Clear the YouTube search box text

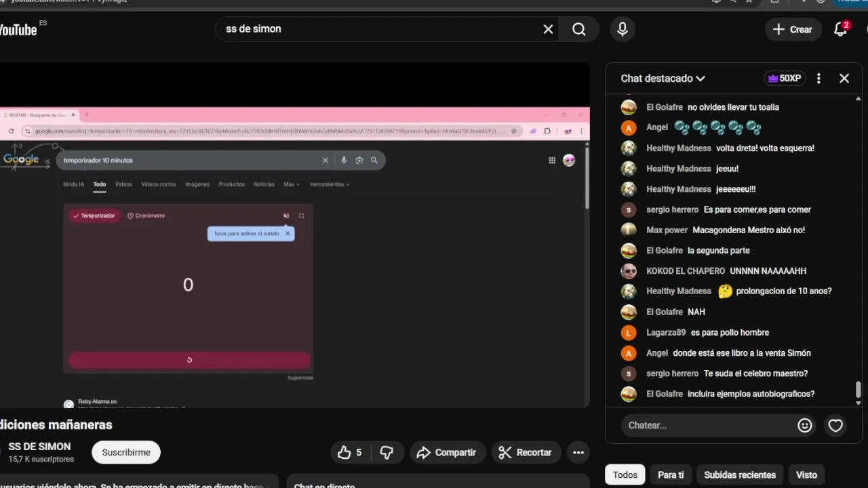(x=548, y=29)
